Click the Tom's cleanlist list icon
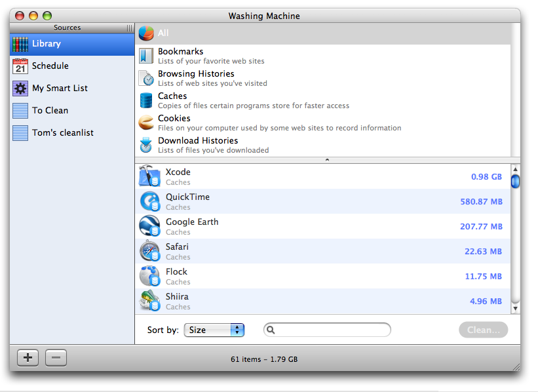The image size is (538, 392). pyautogui.click(x=20, y=133)
